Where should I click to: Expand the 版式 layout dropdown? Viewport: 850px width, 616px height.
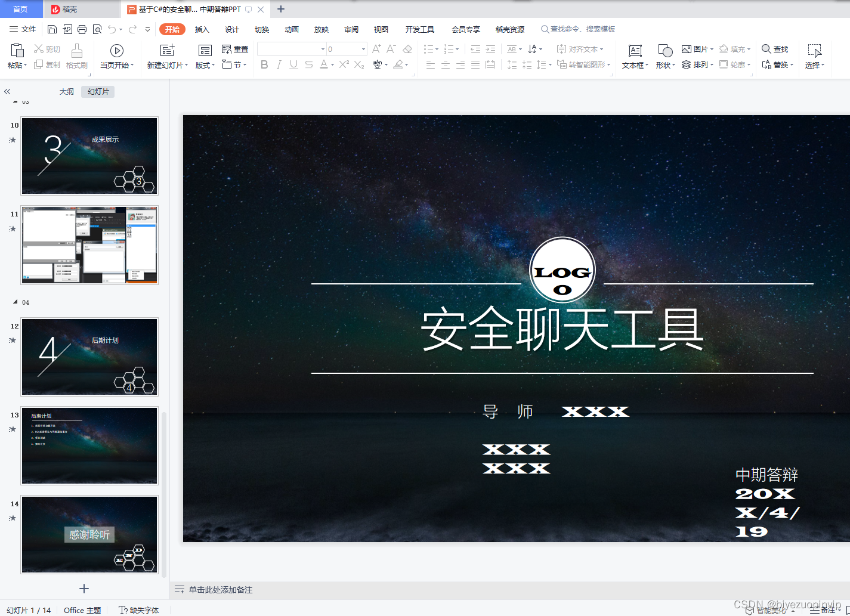[205, 65]
